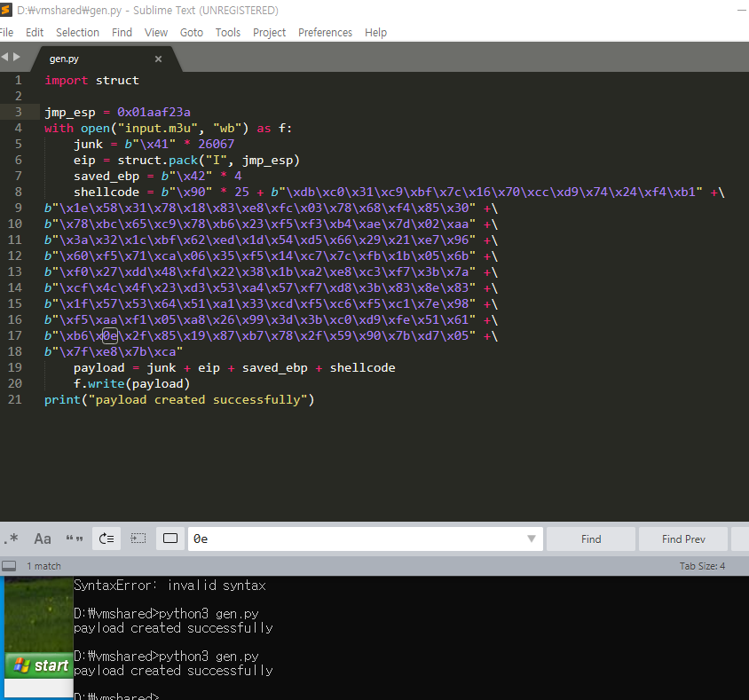Open the Find menu
The image size is (749, 700).
(x=122, y=33)
